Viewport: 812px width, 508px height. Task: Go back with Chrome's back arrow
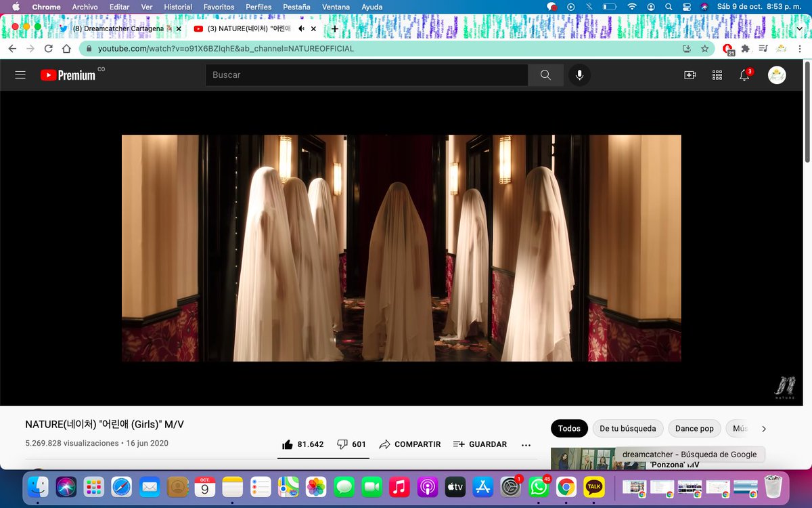click(12, 49)
